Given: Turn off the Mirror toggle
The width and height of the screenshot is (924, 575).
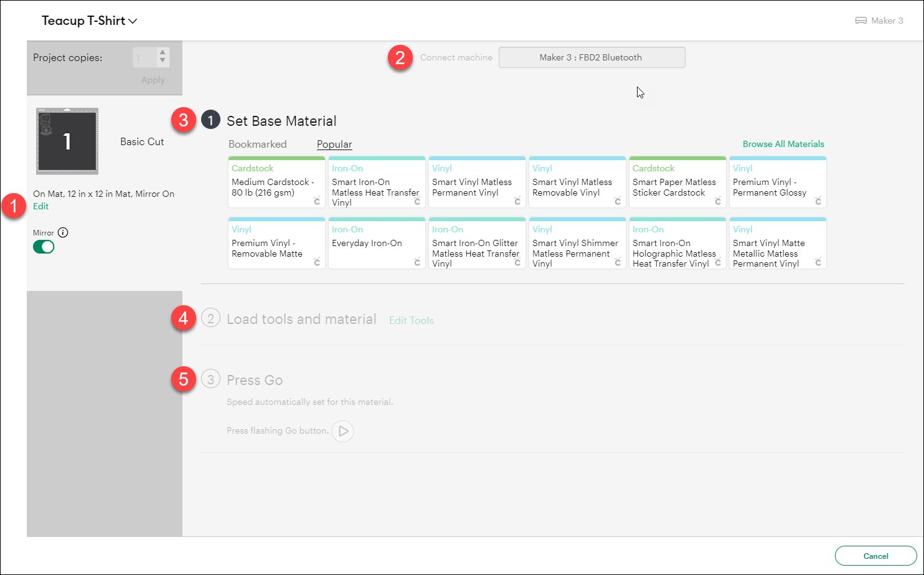Looking at the screenshot, I should pyautogui.click(x=44, y=247).
